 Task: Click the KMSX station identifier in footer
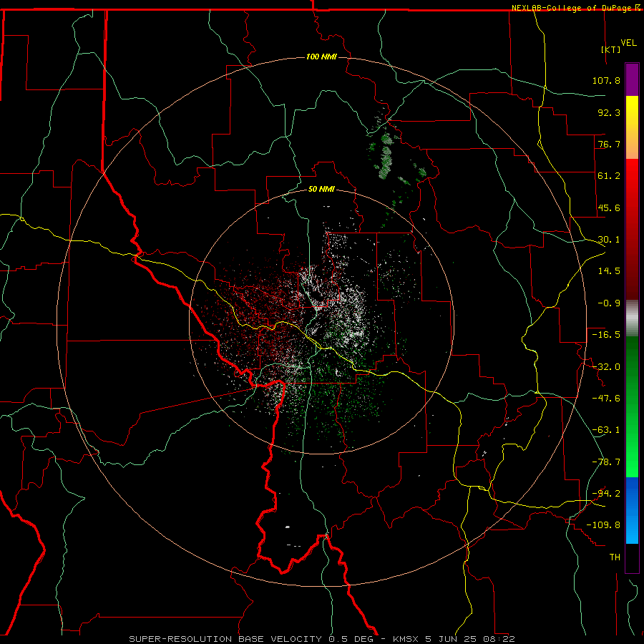407,639
